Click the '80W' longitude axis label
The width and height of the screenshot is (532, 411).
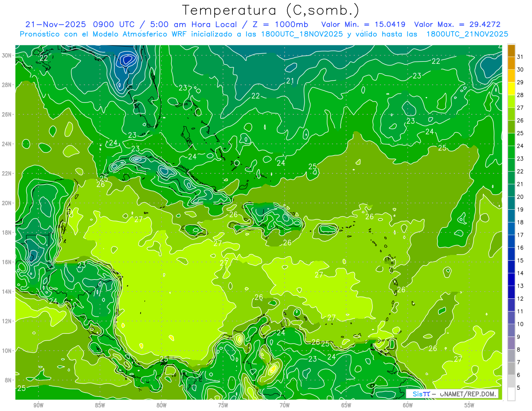(161, 405)
